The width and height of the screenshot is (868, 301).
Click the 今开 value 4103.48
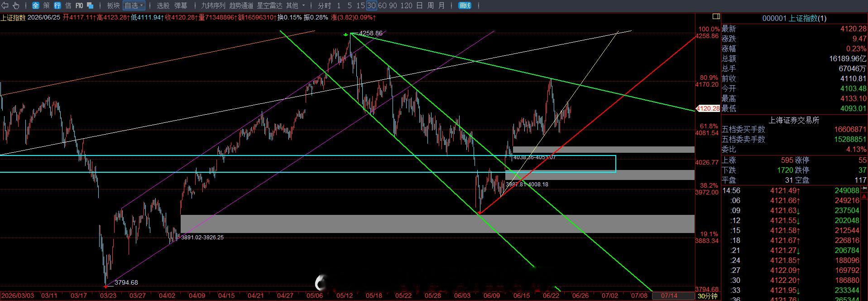(x=853, y=88)
